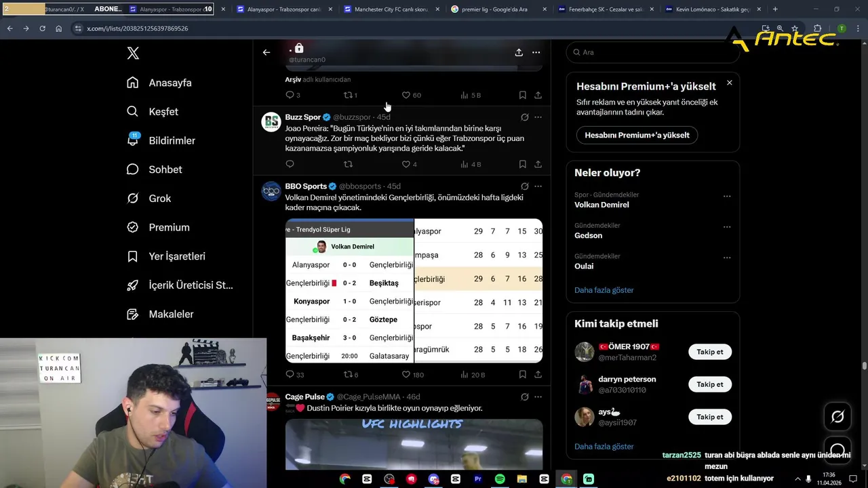
Task: Like the top tweet with 60 likes
Action: point(411,96)
